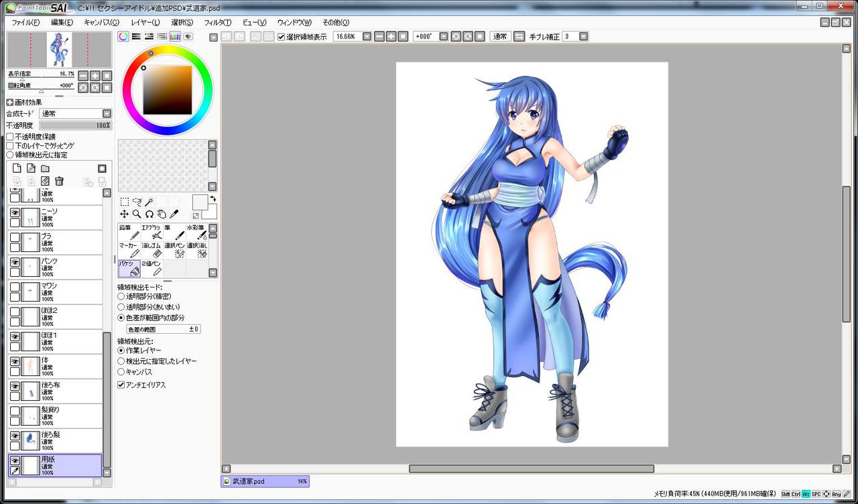The image size is (858, 504).
Task: Enable 不透明度保護 checkbox
Action: 10,137
